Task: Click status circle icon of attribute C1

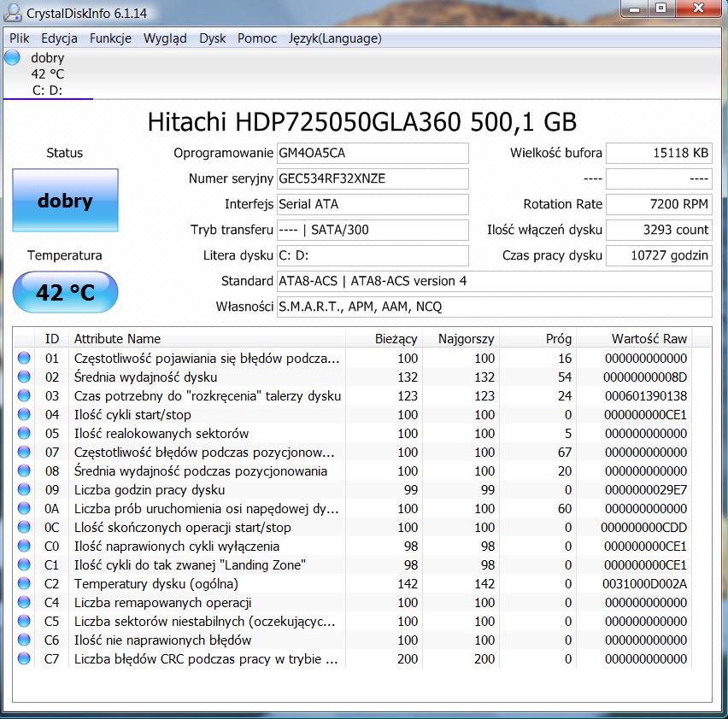Action: pyautogui.click(x=24, y=564)
